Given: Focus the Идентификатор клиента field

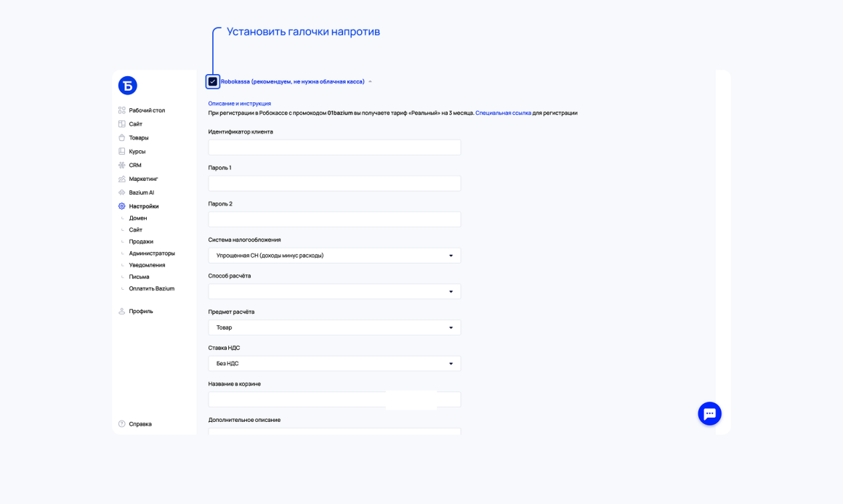Looking at the screenshot, I should pos(334,147).
